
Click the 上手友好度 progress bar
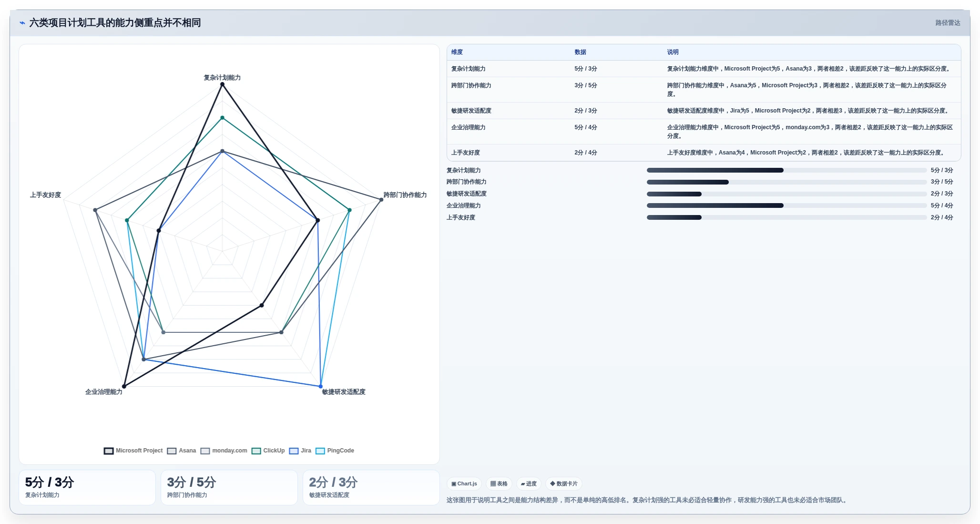786,217
